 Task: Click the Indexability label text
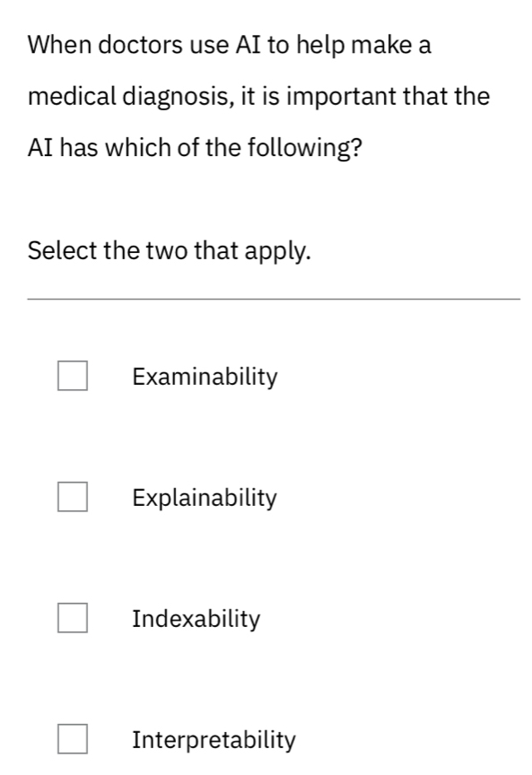[196, 618]
